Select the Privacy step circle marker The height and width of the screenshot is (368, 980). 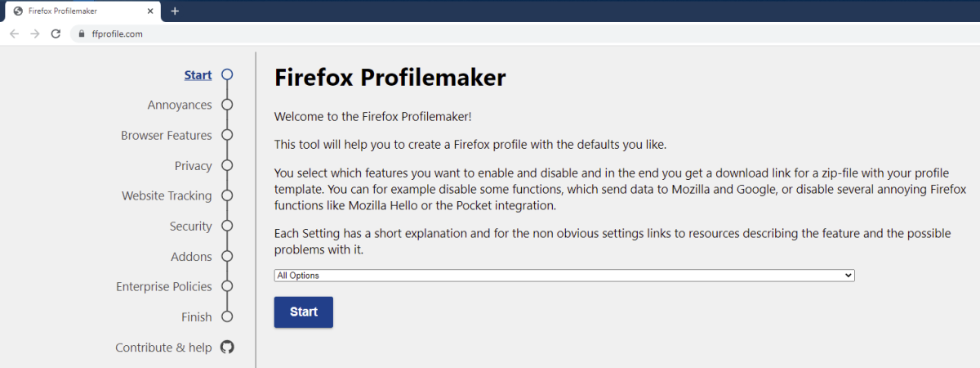227,165
